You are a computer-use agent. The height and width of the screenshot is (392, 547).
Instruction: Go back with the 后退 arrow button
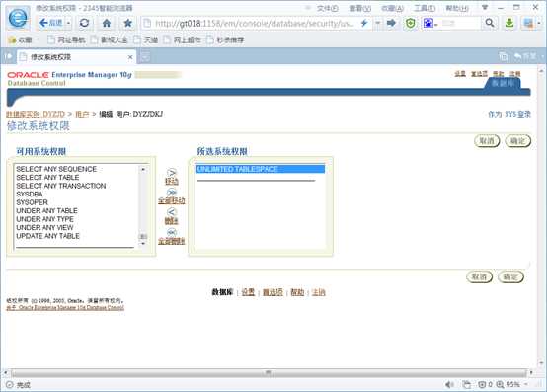pos(51,23)
